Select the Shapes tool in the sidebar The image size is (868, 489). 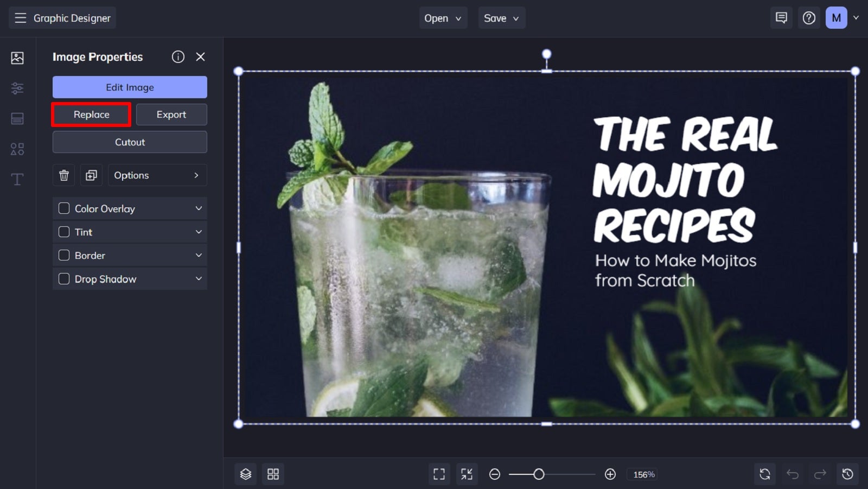pyautogui.click(x=17, y=149)
